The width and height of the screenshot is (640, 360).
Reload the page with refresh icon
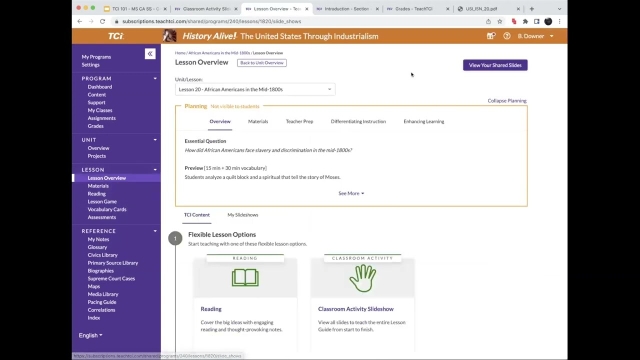(102, 21)
